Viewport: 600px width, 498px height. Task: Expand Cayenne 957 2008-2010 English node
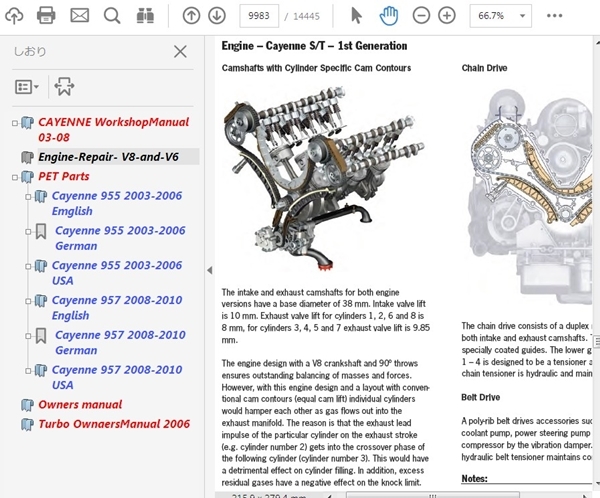pos(28,301)
